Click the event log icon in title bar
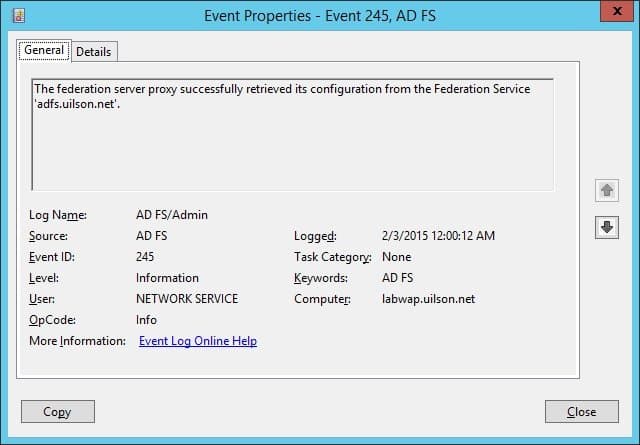640x445 pixels. [x=18, y=16]
